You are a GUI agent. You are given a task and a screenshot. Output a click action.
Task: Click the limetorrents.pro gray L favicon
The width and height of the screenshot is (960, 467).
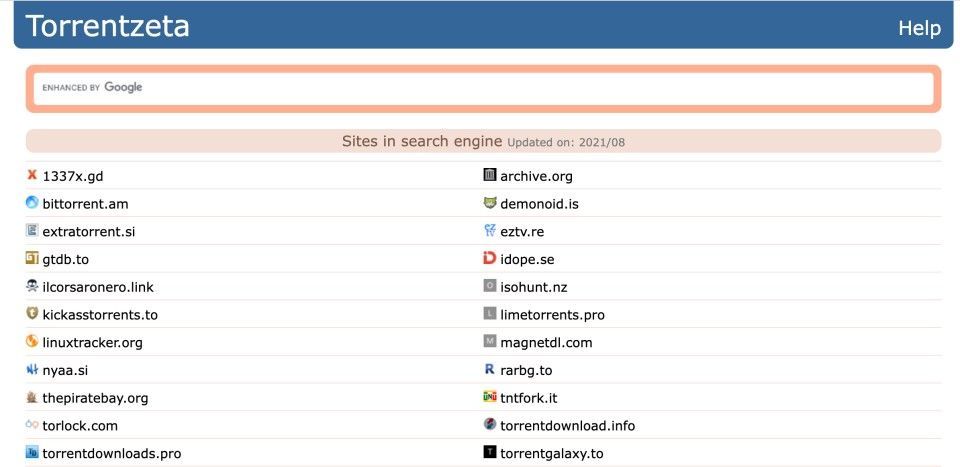coord(489,314)
